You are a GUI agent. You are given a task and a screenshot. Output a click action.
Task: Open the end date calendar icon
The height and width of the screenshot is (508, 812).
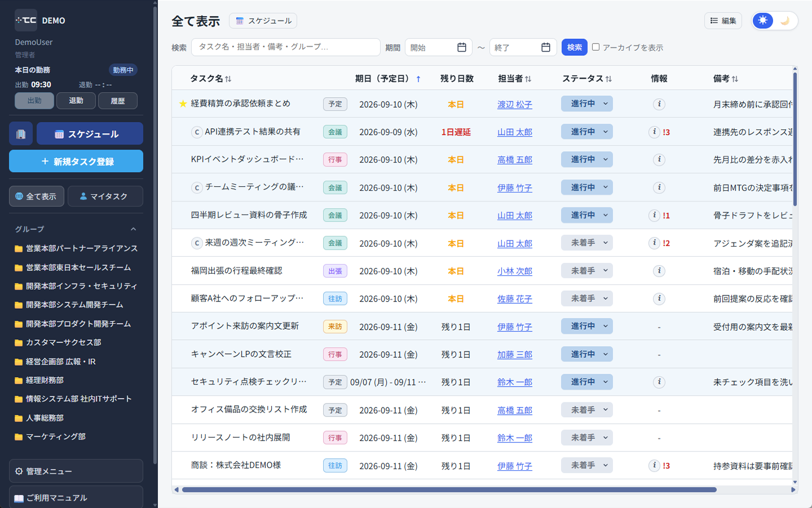pos(546,47)
